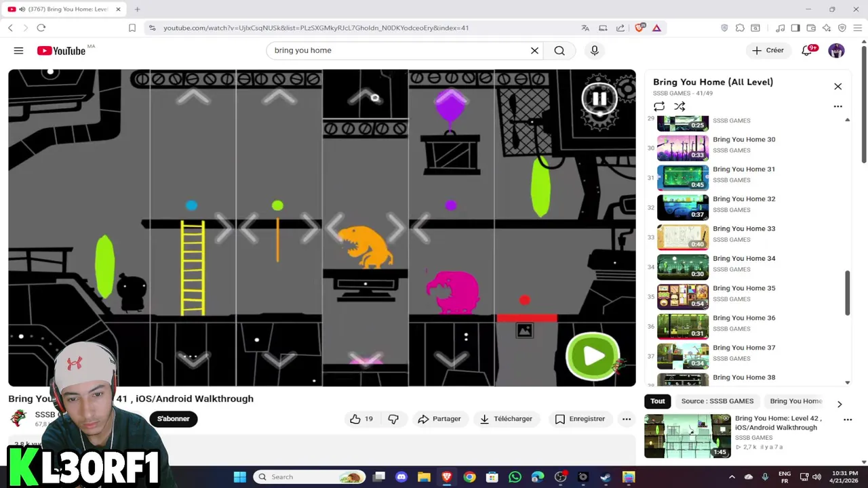
Task: Open Bring You Home 37 title link
Action: click(744, 348)
